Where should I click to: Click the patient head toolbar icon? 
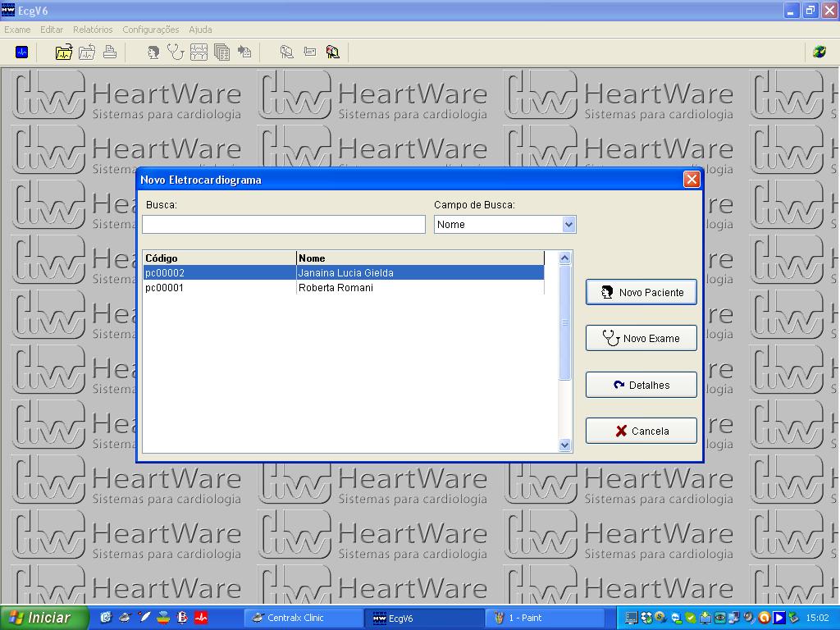153,52
